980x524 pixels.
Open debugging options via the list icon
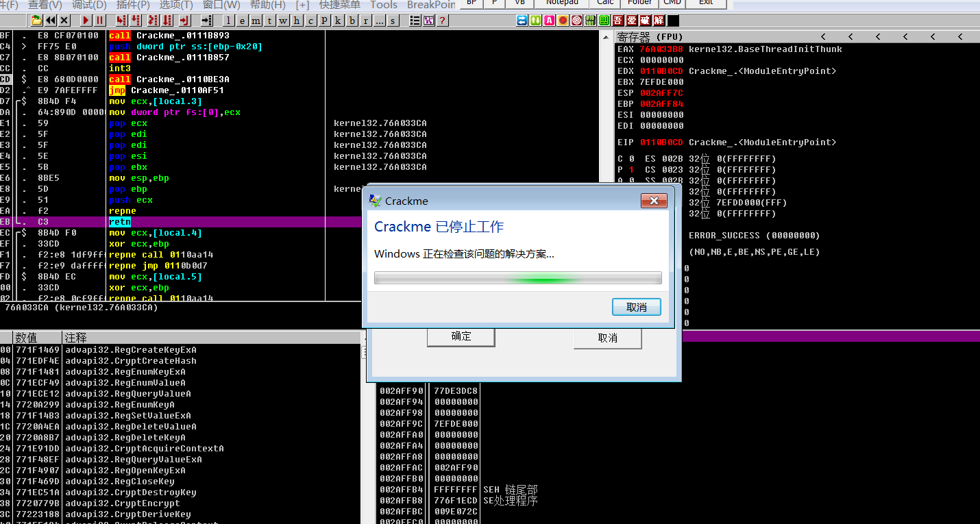(415, 21)
